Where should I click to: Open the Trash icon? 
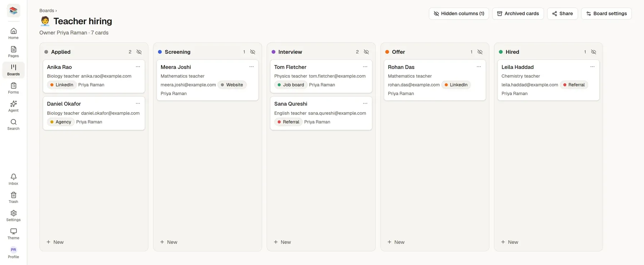(x=13, y=198)
